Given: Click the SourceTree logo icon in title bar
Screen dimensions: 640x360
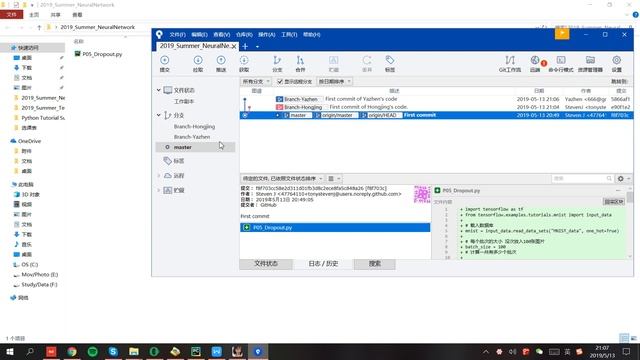Looking at the screenshot, I should point(159,35).
